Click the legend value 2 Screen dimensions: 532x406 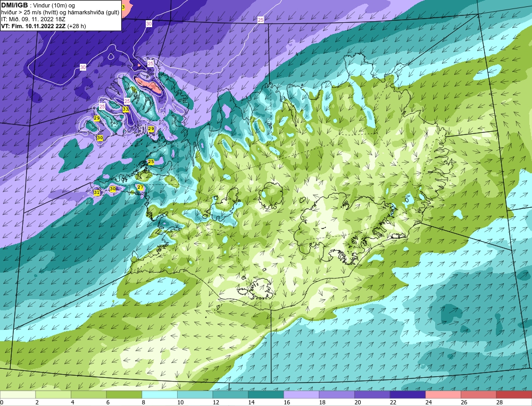(37, 402)
